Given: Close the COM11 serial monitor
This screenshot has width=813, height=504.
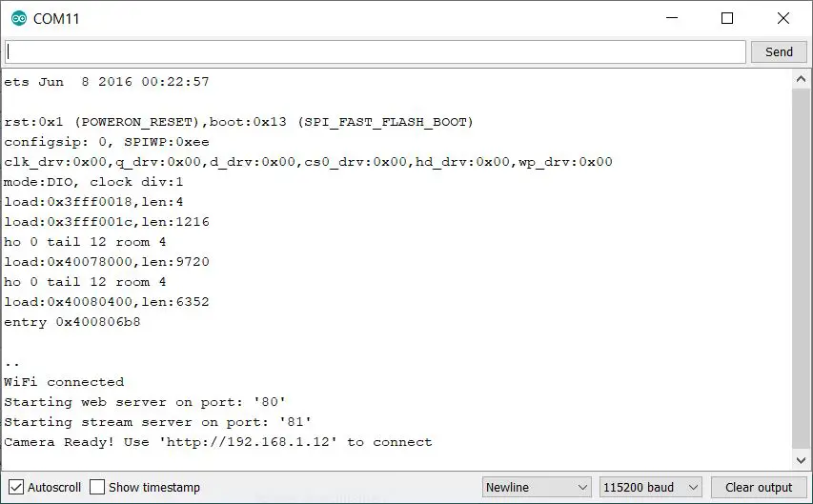Looking at the screenshot, I should (x=783, y=18).
